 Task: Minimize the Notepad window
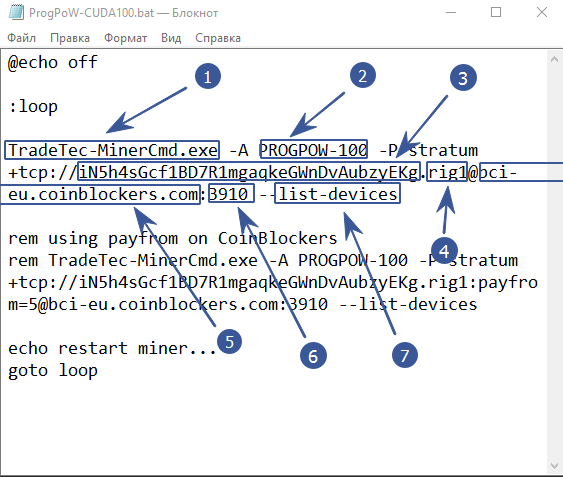[451, 13]
